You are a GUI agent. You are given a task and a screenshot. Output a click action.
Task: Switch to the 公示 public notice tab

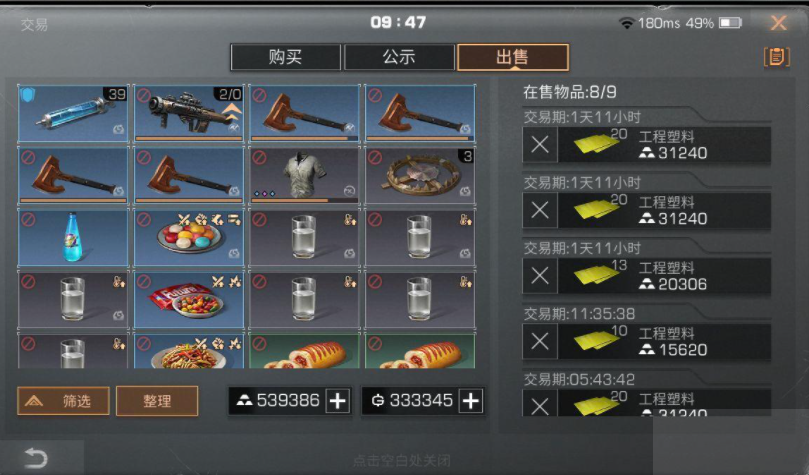(399, 57)
